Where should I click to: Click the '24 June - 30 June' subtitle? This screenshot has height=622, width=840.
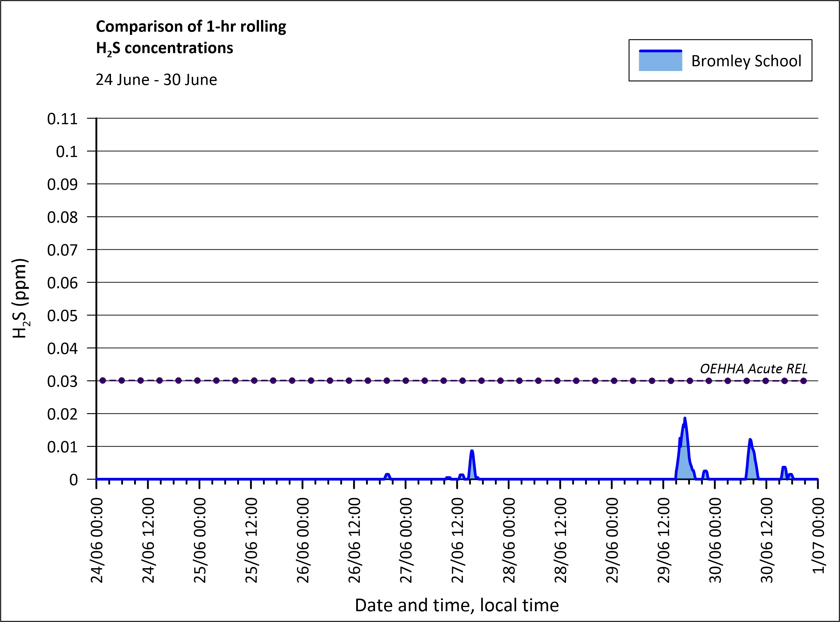(156, 80)
